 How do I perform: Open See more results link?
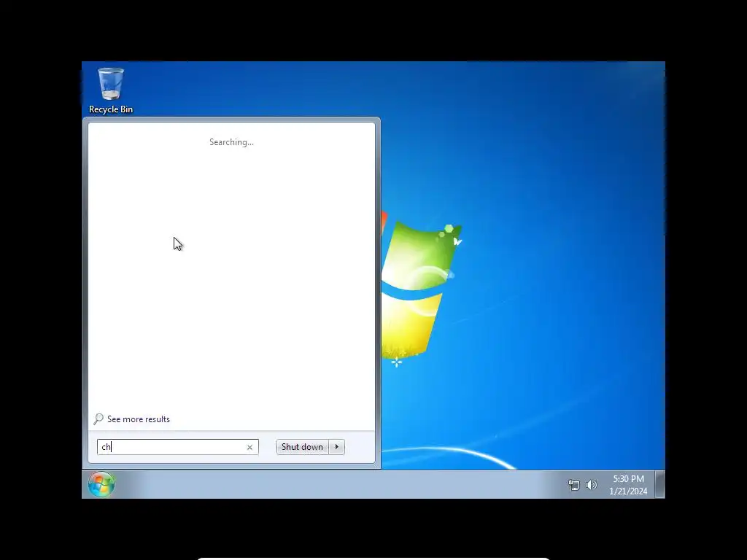coord(138,419)
